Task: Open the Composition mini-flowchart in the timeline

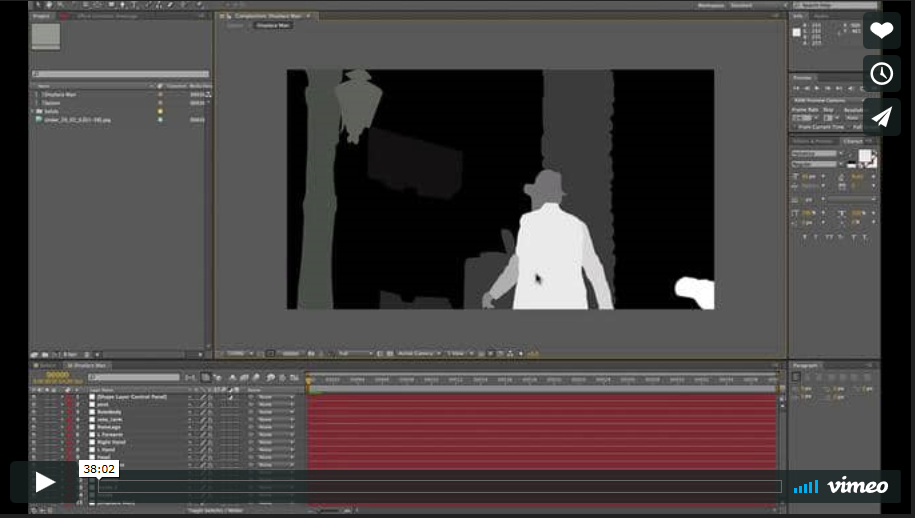Action: 190,377
